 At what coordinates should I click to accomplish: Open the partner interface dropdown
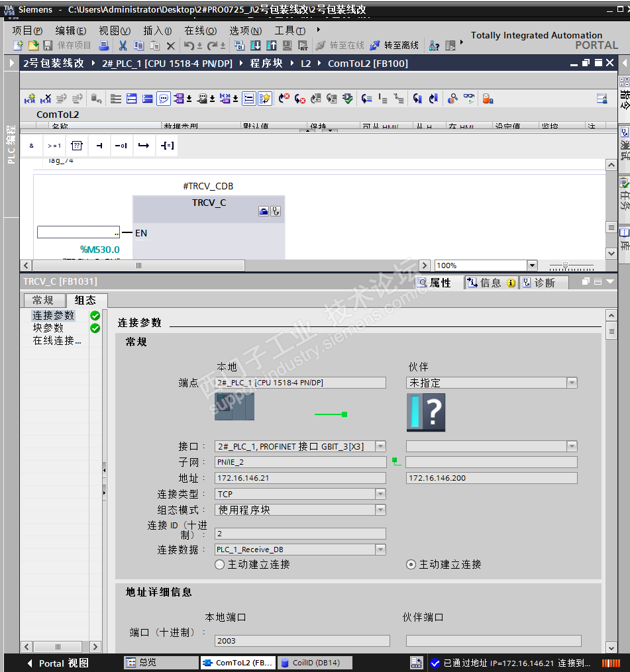pos(572,447)
